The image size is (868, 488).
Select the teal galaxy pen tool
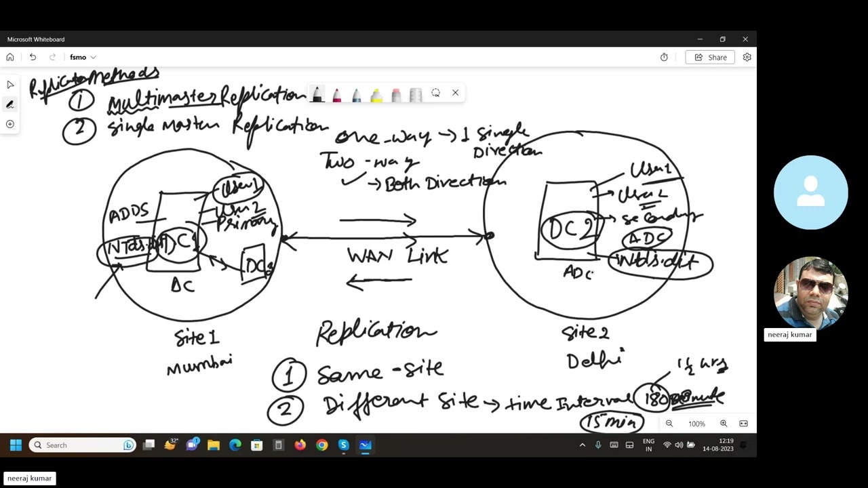coord(356,94)
